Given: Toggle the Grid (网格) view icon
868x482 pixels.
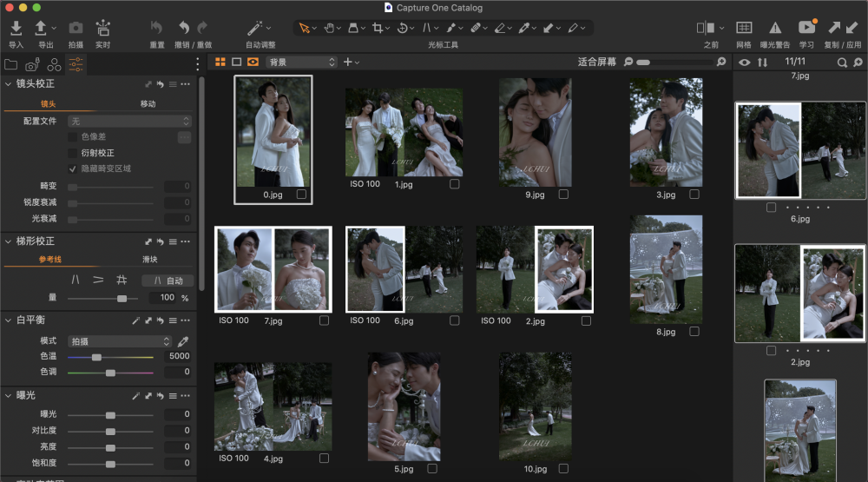Looking at the screenshot, I should [x=743, y=29].
